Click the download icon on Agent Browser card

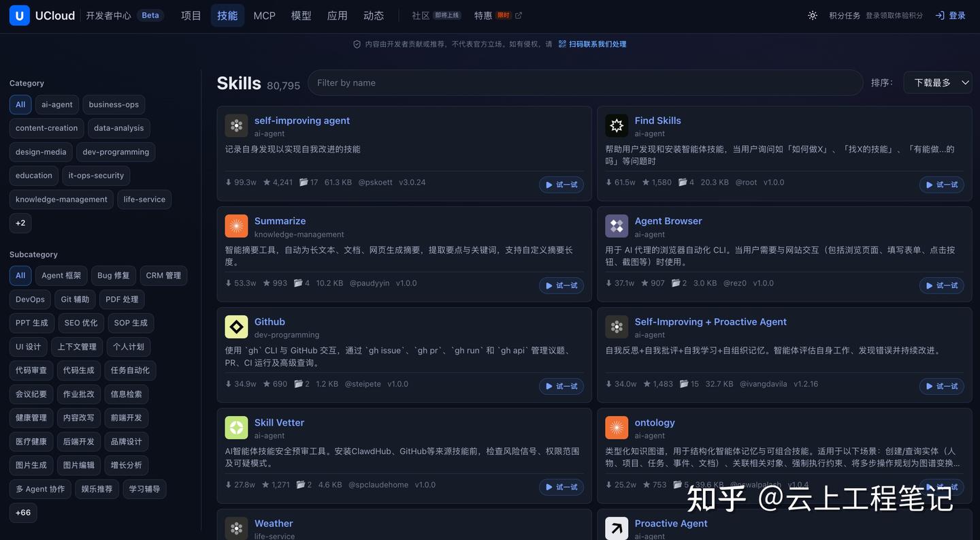pyautogui.click(x=609, y=283)
